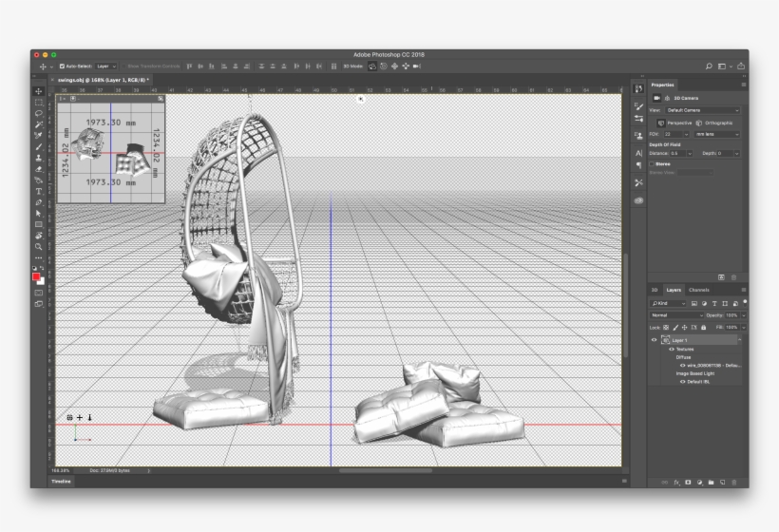The image size is (779, 532).
Task: Switch to the 3D panel tab
Action: [654, 290]
